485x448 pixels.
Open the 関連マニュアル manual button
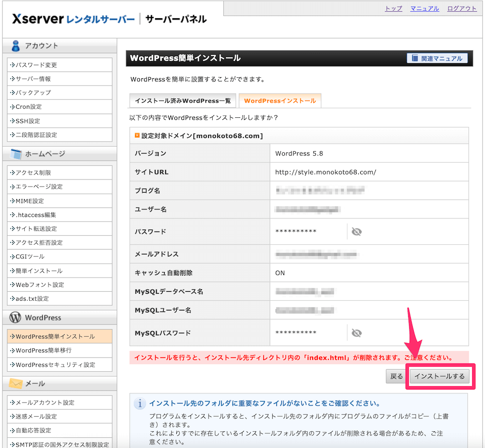[x=437, y=58]
